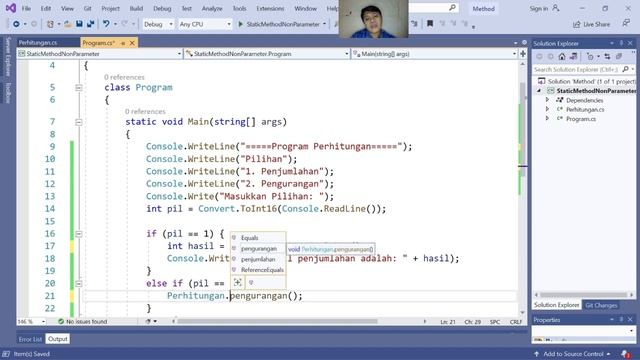Image resolution: width=640 pixels, height=360 pixels.
Task: Collapse the Main method code block
Action: [79, 122]
